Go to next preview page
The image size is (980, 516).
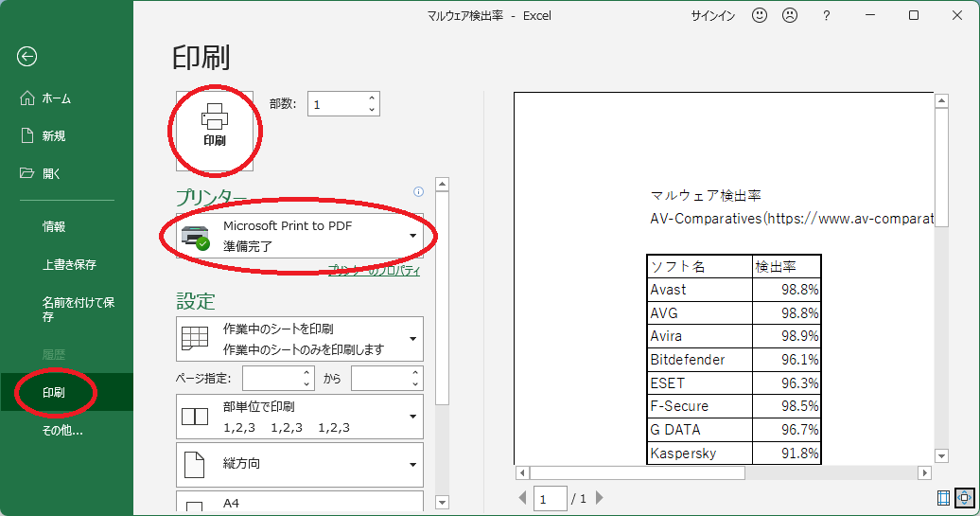tap(600, 498)
